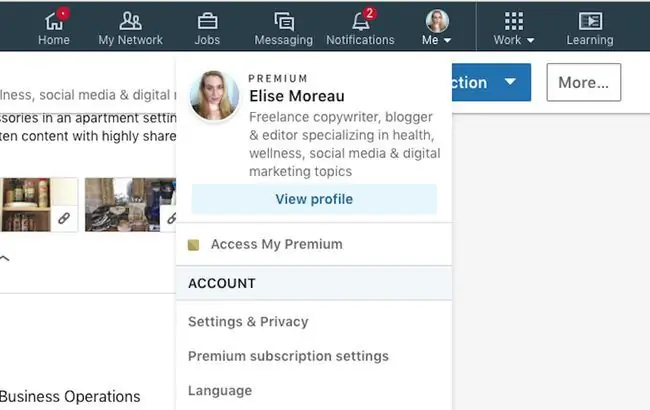Open Premium subscription settings
This screenshot has width=650, height=410.
[x=288, y=356]
